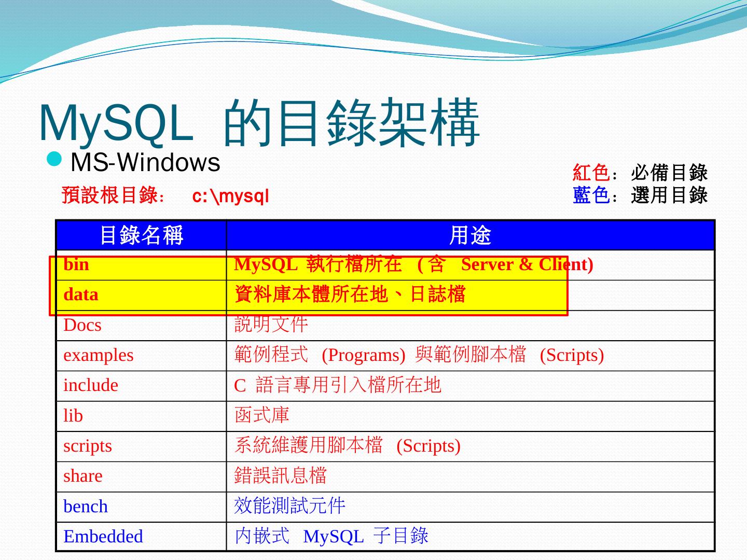
Task: Click the '函式庫' description cell
Action: [471, 416]
